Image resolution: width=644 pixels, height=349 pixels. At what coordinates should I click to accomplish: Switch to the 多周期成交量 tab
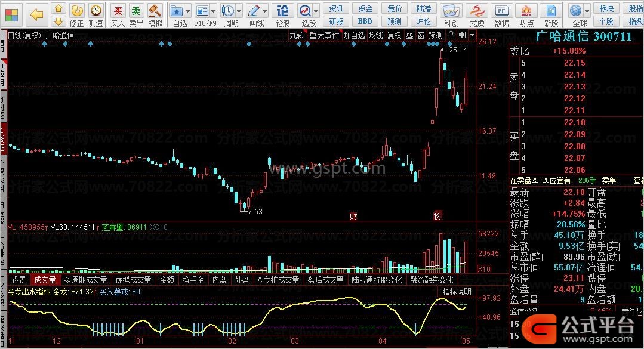tap(85, 280)
